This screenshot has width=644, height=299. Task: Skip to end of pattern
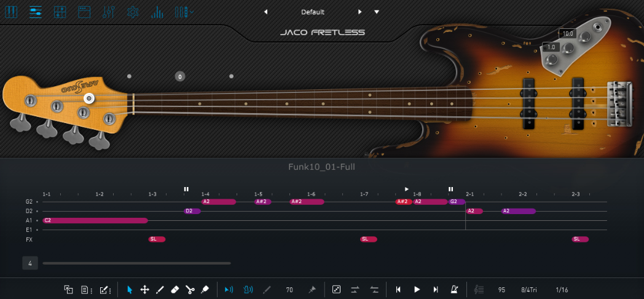point(436,290)
